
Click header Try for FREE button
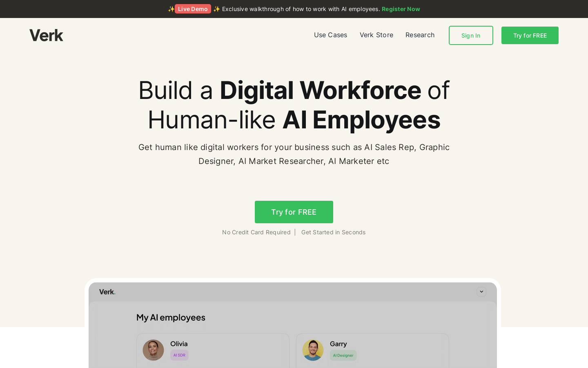pyautogui.click(x=530, y=36)
